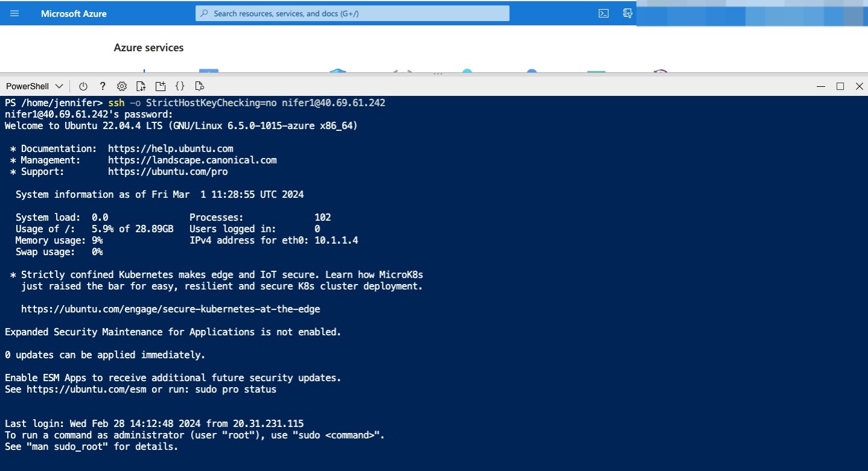Click the Expanded Security Maintenance line
The height and width of the screenshot is (471, 868).
(173, 332)
